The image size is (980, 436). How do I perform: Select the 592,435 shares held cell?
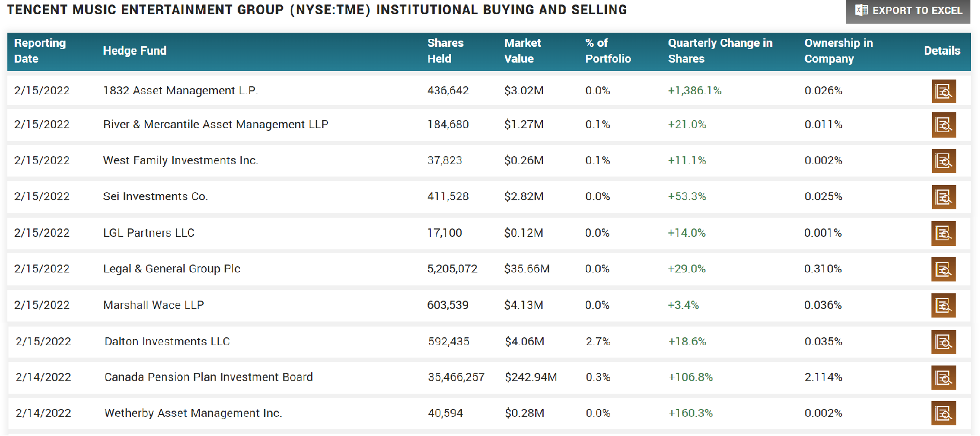pos(449,342)
